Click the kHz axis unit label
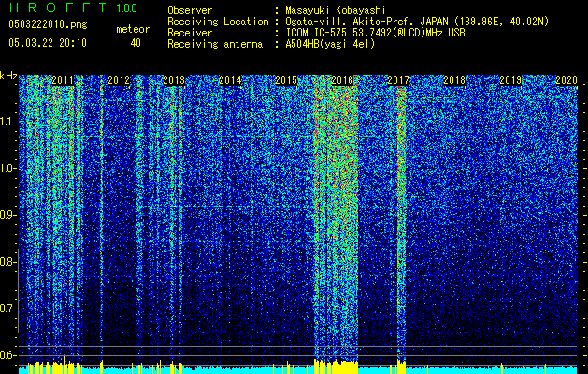The width and height of the screenshot is (588, 374). [x=8, y=76]
